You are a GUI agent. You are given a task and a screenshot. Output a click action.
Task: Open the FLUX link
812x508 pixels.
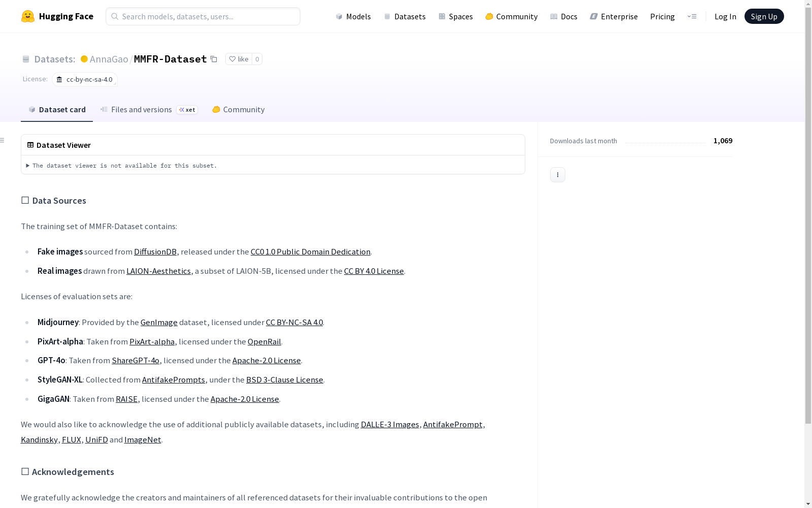(72, 440)
